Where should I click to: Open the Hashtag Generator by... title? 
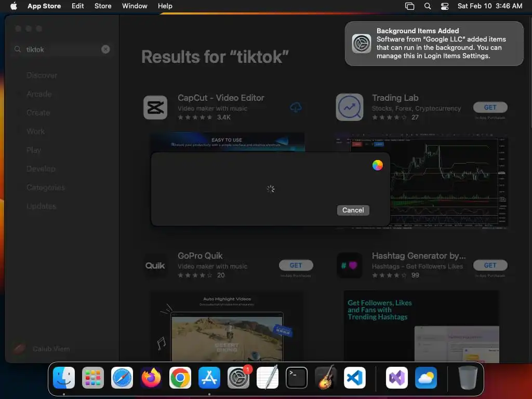click(x=419, y=256)
